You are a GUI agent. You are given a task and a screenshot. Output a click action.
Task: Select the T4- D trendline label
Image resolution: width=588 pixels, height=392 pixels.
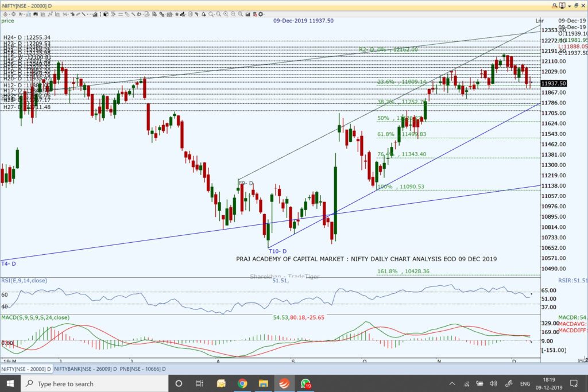[9, 264]
